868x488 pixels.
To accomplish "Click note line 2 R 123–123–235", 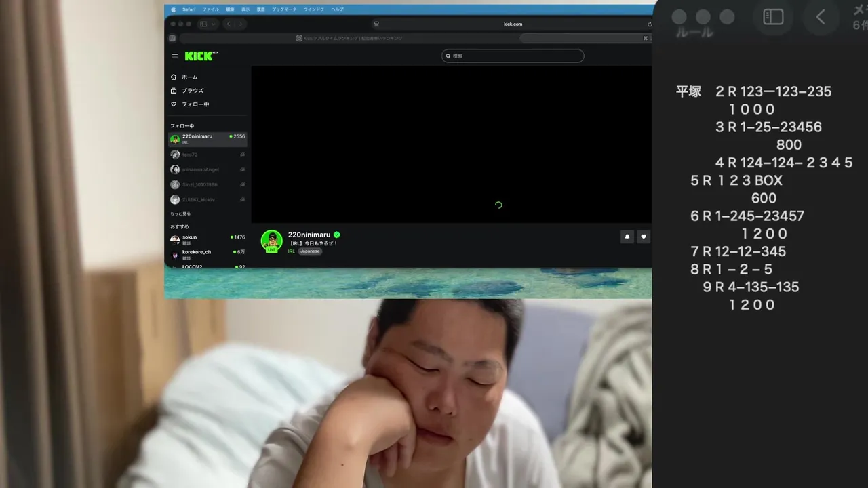I will [773, 91].
